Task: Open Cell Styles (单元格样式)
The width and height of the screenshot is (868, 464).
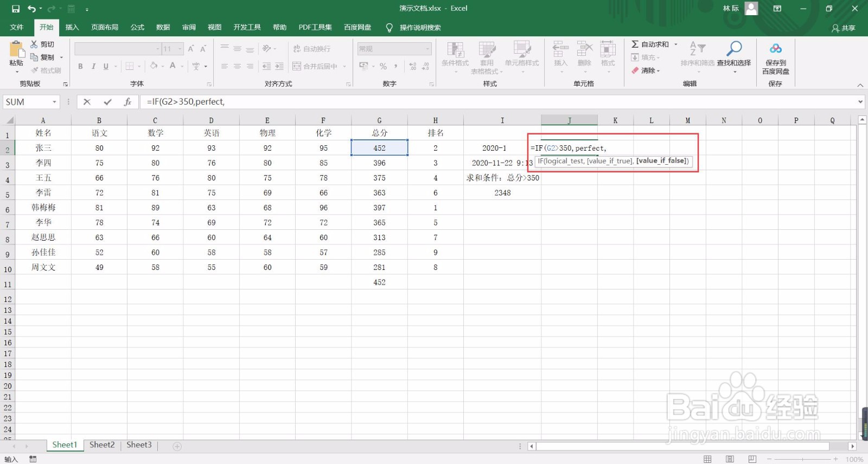Action: pos(522,57)
